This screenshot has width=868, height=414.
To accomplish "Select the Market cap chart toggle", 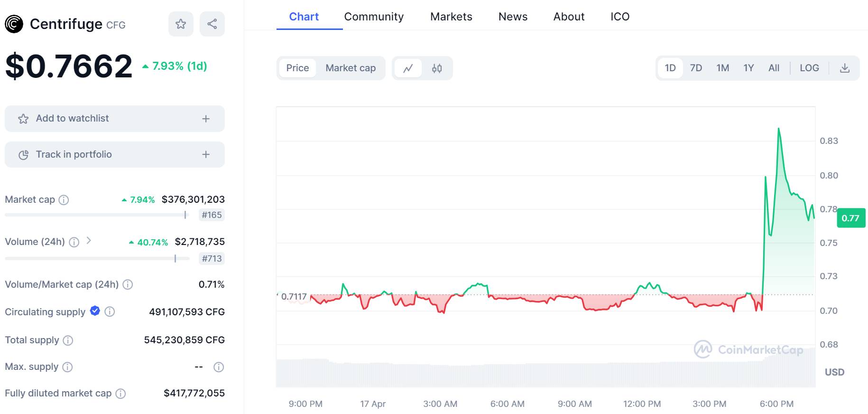I will coord(351,68).
